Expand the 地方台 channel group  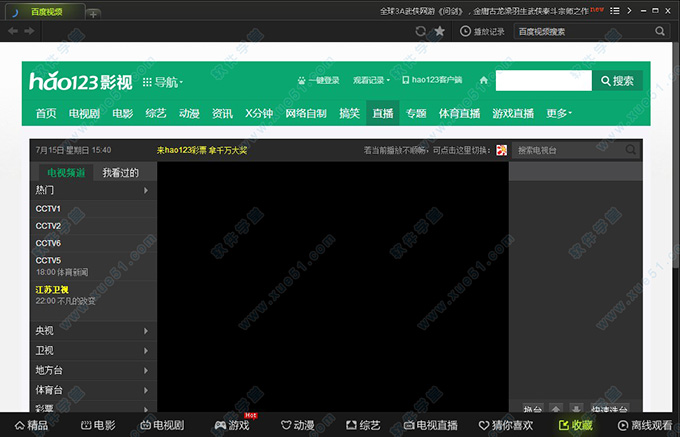coord(93,370)
